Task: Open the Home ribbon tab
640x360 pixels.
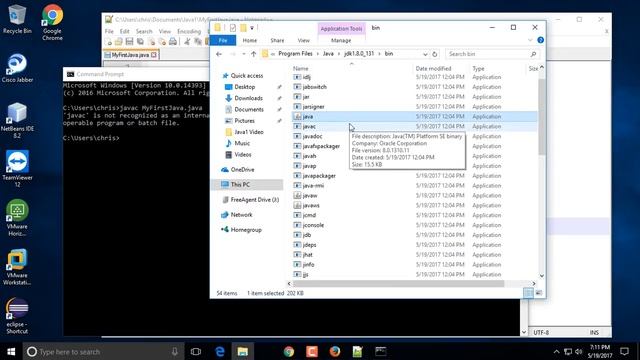Action: coord(250,40)
